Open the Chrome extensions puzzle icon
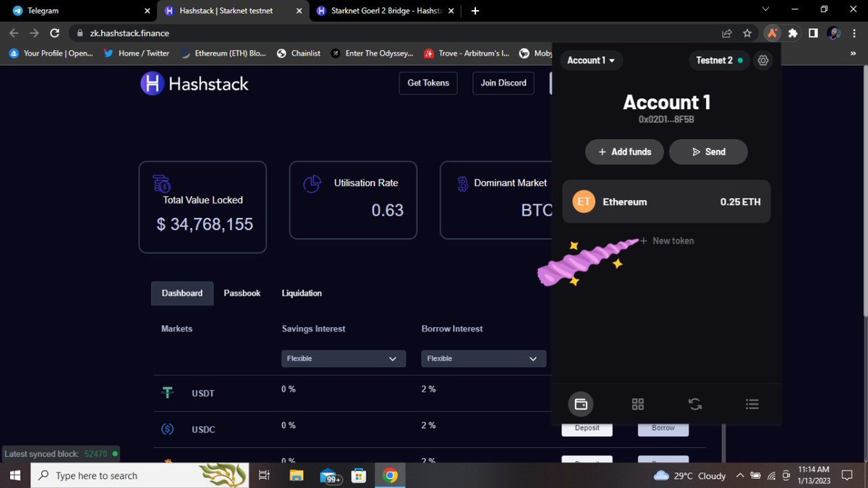The height and width of the screenshot is (488, 868). (x=793, y=33)
